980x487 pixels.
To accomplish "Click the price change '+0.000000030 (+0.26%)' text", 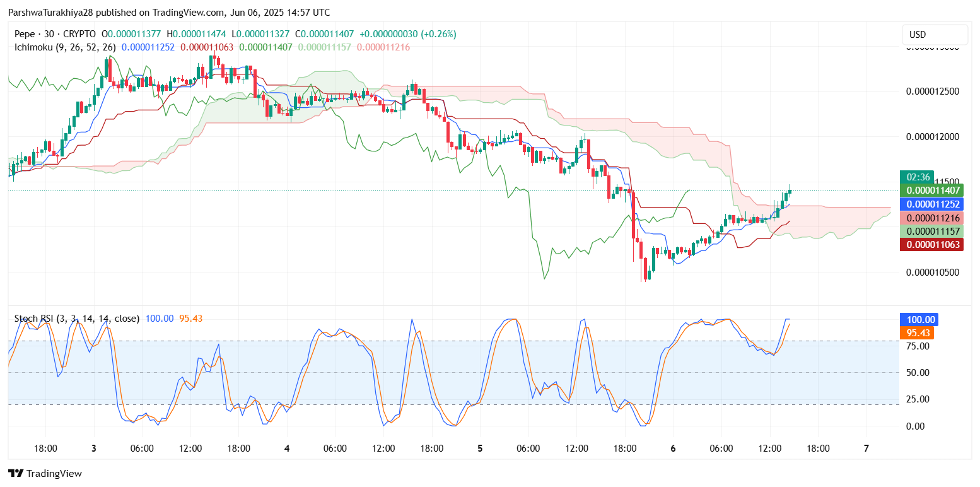I will pyautogui.click(x=407, y=34).
